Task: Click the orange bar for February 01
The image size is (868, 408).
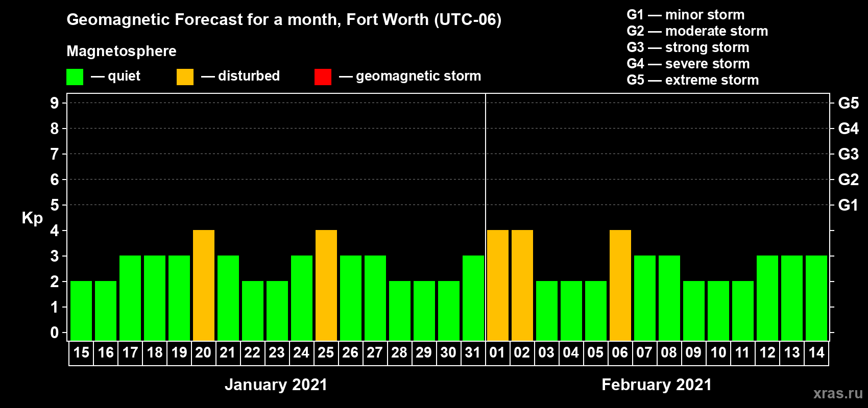Action: click(498, 285)
